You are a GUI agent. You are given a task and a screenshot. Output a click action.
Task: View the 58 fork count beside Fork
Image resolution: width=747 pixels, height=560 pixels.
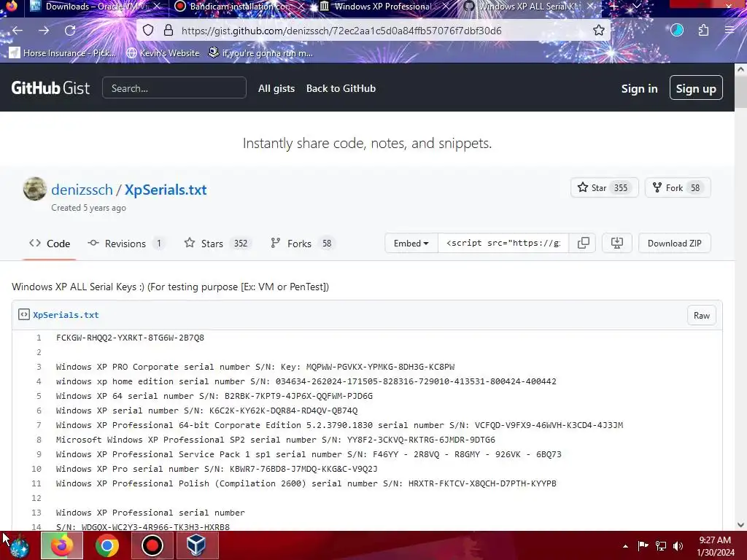695,187
